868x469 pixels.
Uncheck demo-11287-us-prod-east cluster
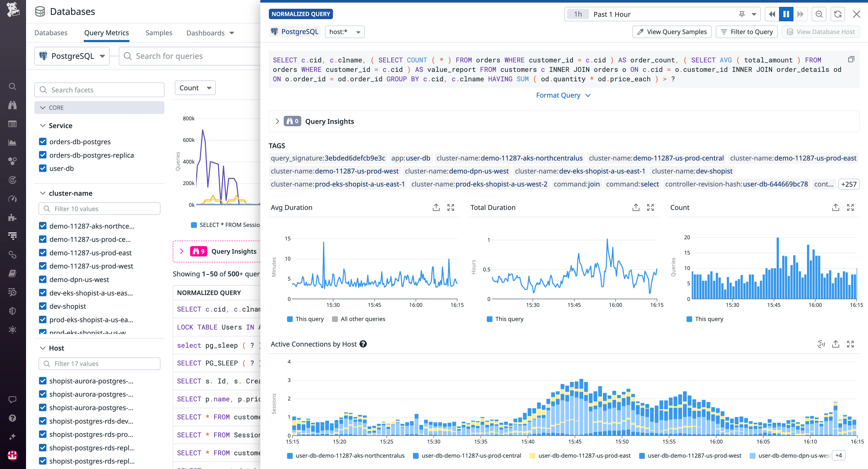(43, 252)
